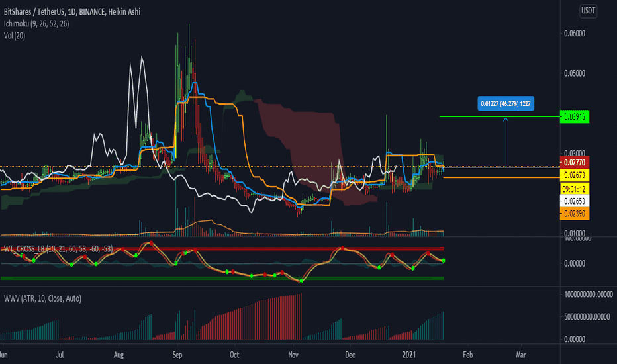Click the Dec label on time axis

tap(350, 355)
